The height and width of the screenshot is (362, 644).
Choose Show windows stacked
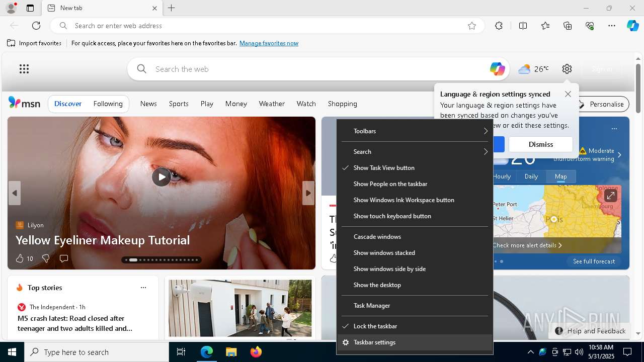click(x=415, y=253)
